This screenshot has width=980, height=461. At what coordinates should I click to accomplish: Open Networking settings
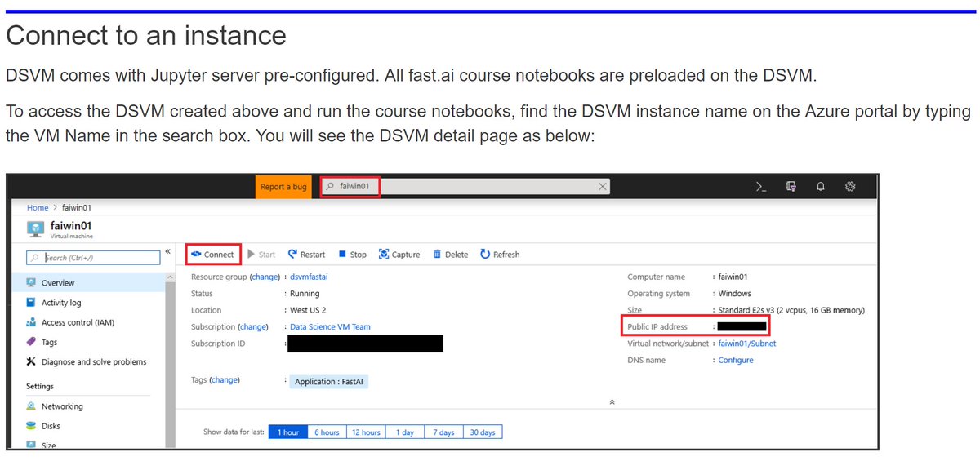tap(62, 406)
